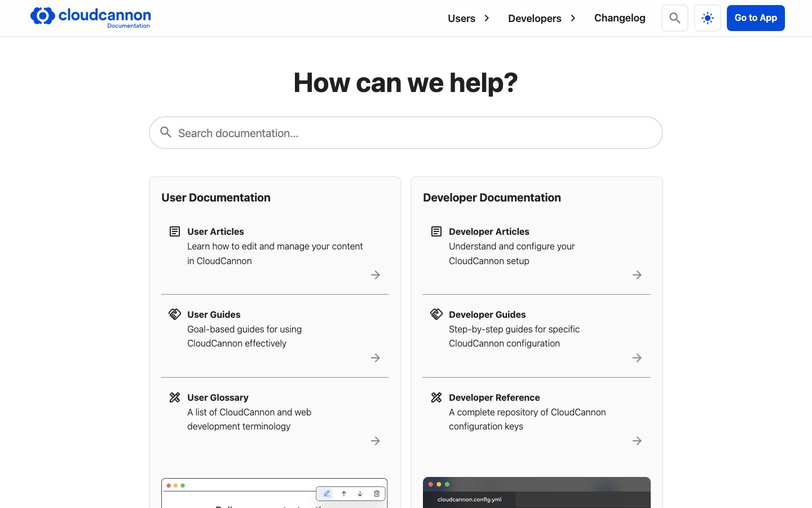
Task: Open the User Guides link
Action: click(214, 314)
